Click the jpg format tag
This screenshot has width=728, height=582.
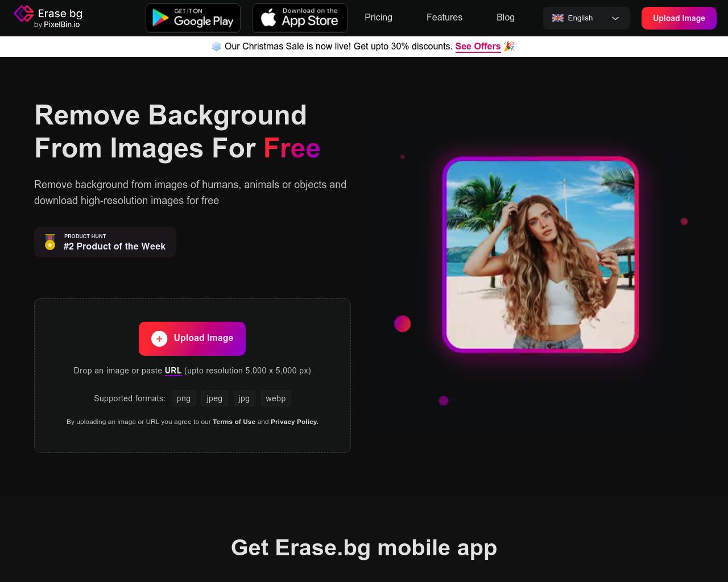tap(244, 398)
